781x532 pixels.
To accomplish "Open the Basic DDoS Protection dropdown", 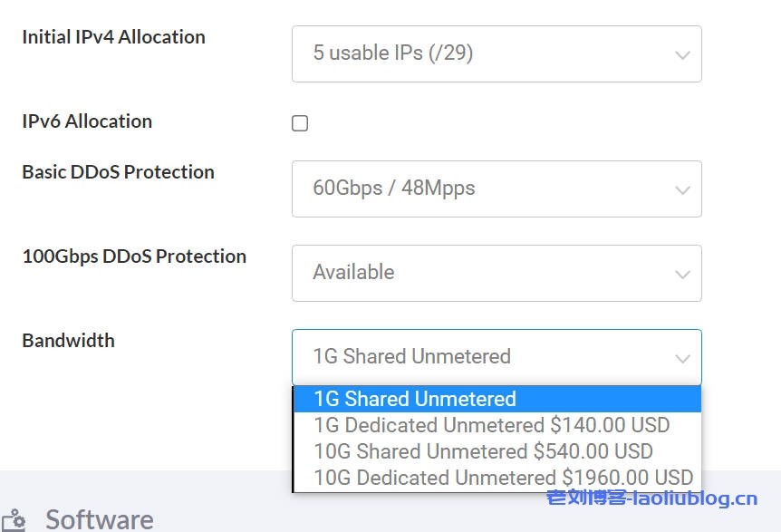I will coord(496,189).
